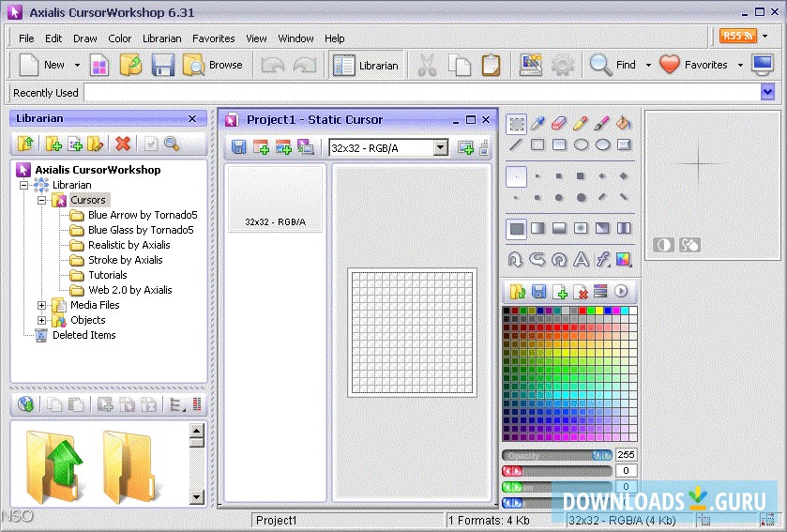This screenshot has width=787, height=532.
Task: Open the Librarian menu
Action: [x=161, y=38]
